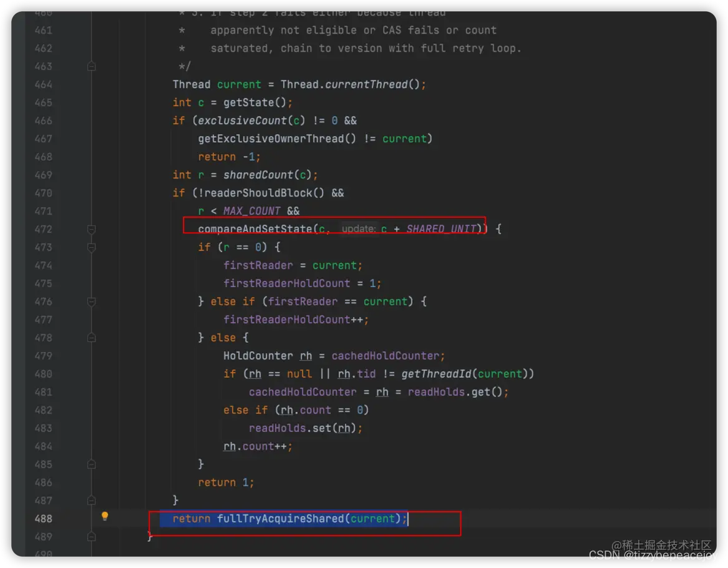This screenshot has width=728, height=568.
Task: Toggle the fold marker at line 472
Action: point(92,229)
